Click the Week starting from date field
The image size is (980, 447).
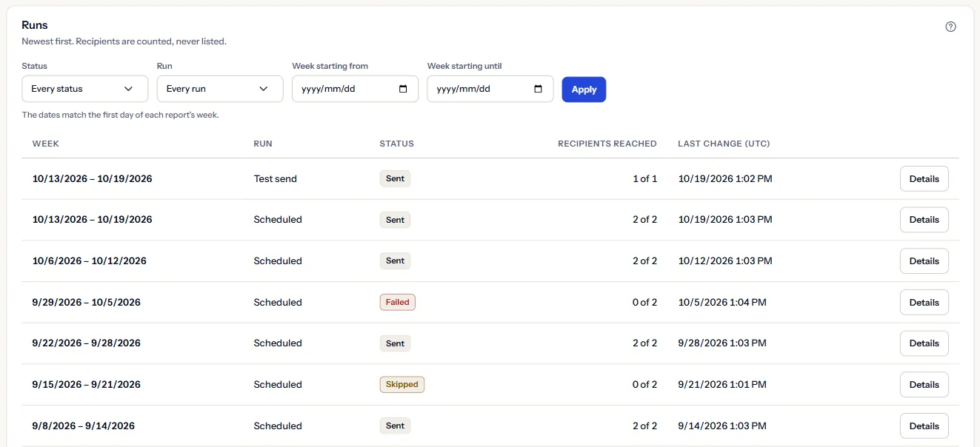click(x=355, y=89)
